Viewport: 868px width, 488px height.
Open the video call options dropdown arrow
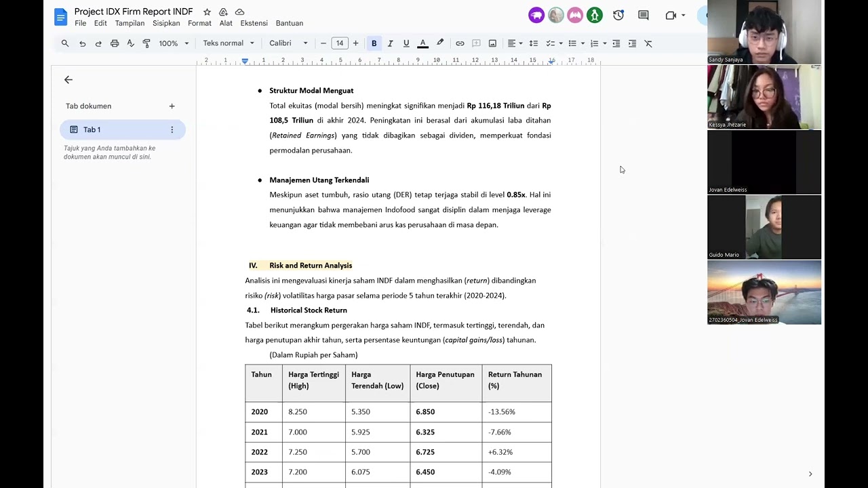click(x=683, y=15)
